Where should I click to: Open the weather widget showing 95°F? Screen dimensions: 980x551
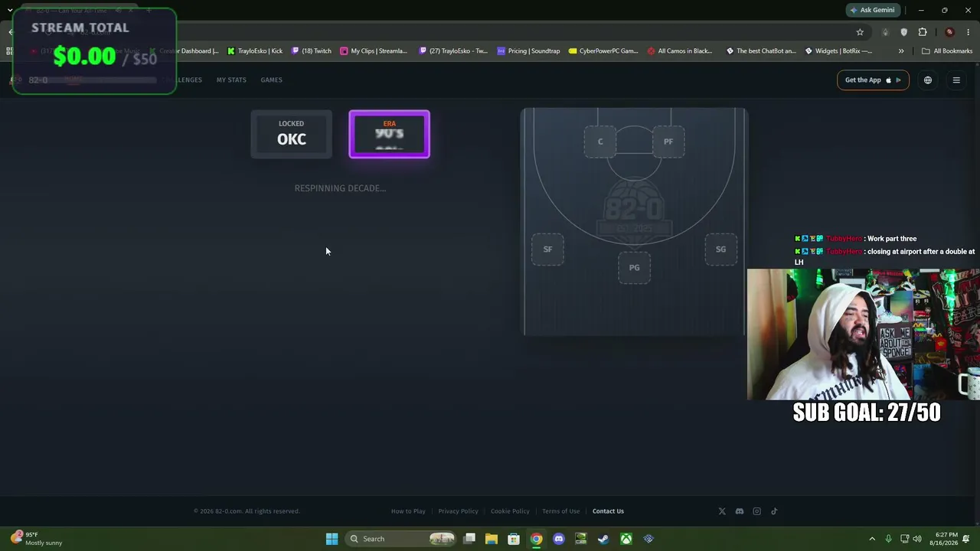click(37, 539)
